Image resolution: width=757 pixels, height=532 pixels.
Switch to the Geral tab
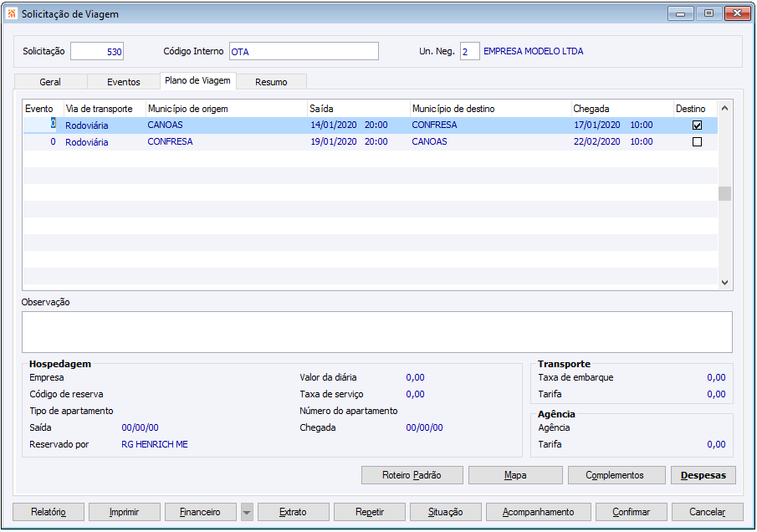[x=50, y=82]
